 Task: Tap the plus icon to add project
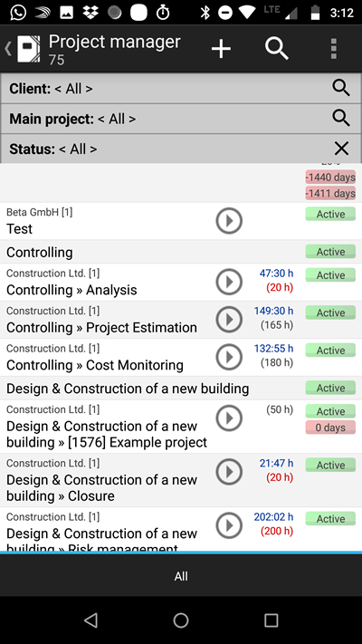(x=221, y=49)
